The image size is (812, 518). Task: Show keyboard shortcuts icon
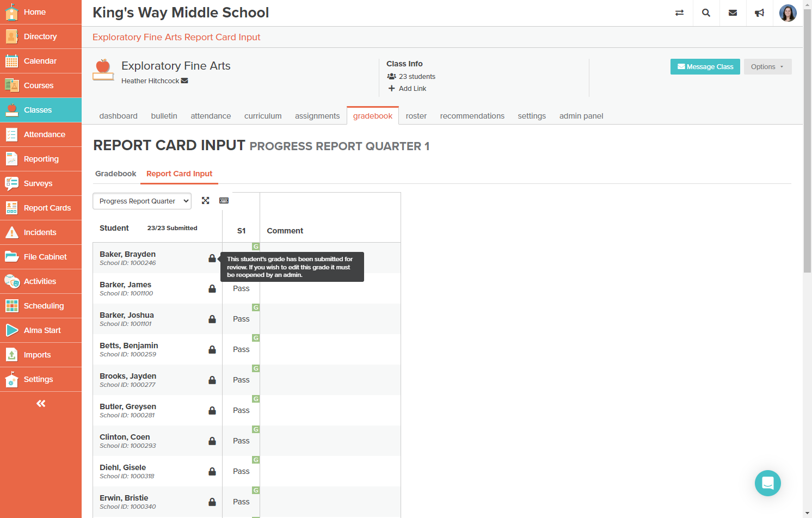pos(224,201)
